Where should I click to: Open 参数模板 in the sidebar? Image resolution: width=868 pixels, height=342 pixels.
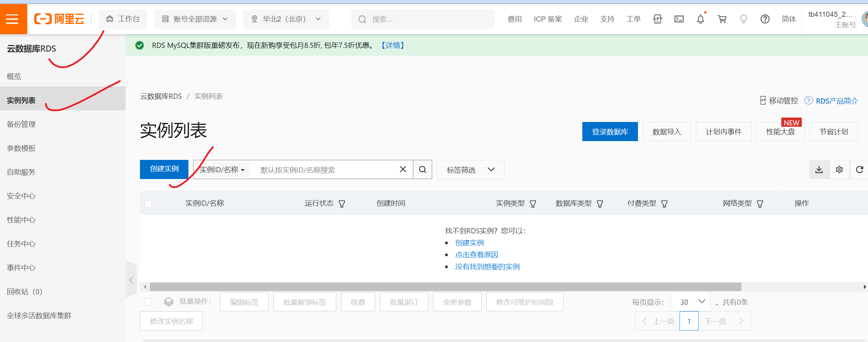[21, 148]
